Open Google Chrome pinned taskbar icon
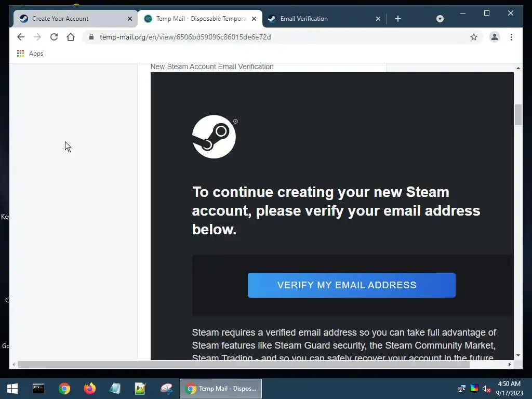The height and width of the screenshot is (399, 532). pyautogui.click(x=64, y=389)
